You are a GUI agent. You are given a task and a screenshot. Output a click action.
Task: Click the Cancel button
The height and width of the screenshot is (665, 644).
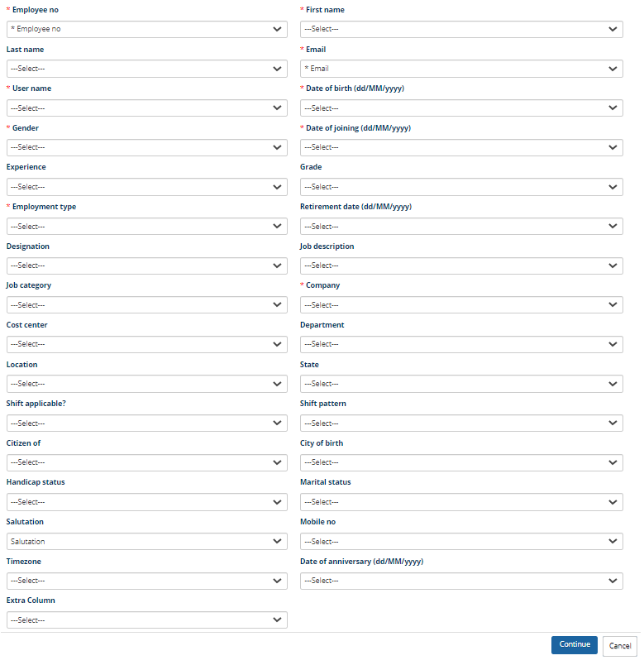point(620,646)
